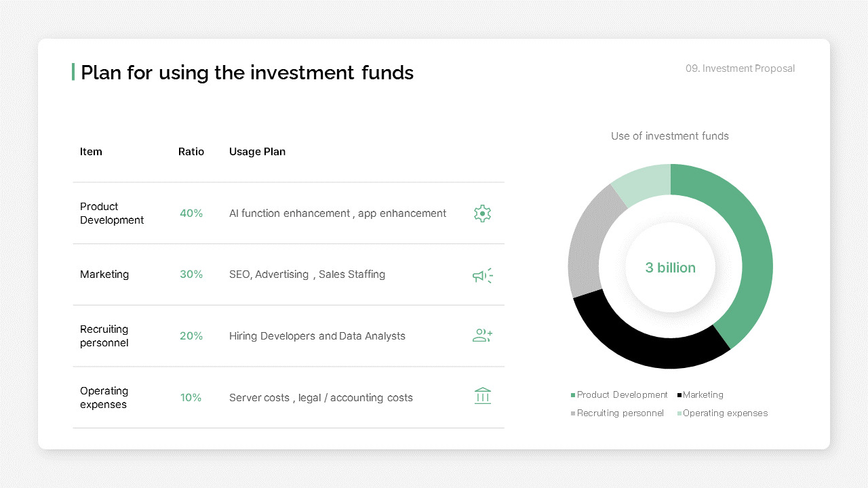This screenshot has height=488, width=868.
Task: Click 'Product Development' legend text
Action: 623,395
